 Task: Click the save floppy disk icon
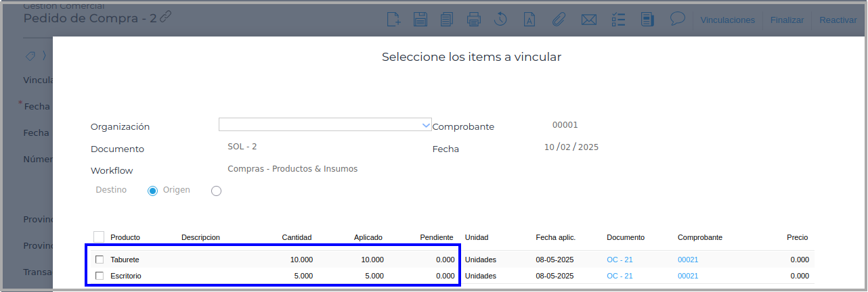point(420,20)
